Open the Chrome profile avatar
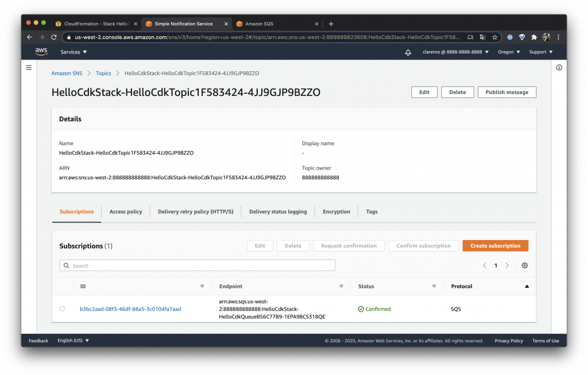Viewport: 588px width, 375px height. (546, 37)
